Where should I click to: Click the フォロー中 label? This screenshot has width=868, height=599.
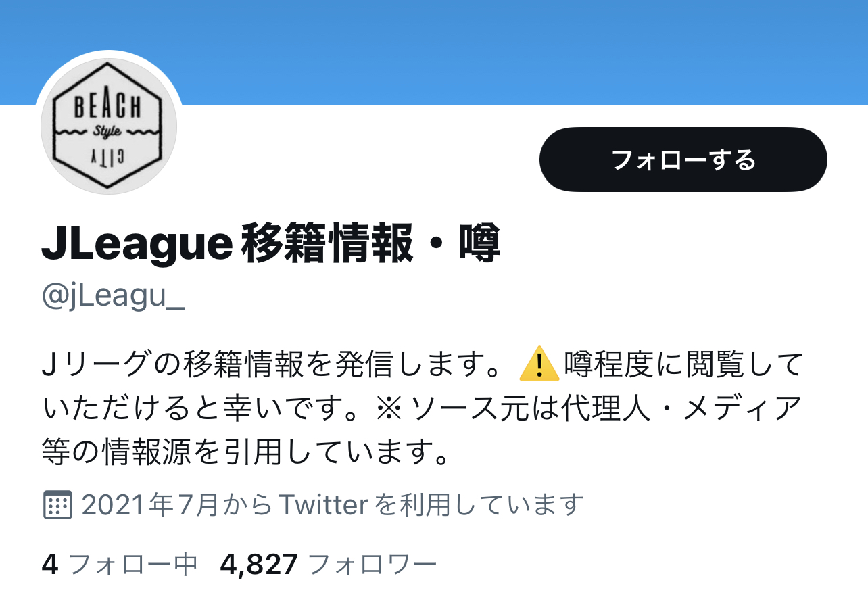pyautogui.click(x=133, y=564)
